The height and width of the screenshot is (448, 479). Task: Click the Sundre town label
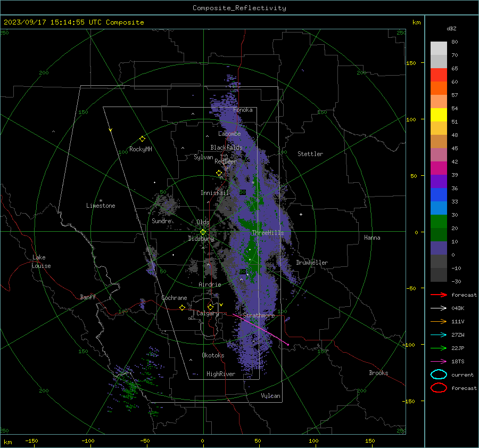pyautogui.click(x=161, y=221)
